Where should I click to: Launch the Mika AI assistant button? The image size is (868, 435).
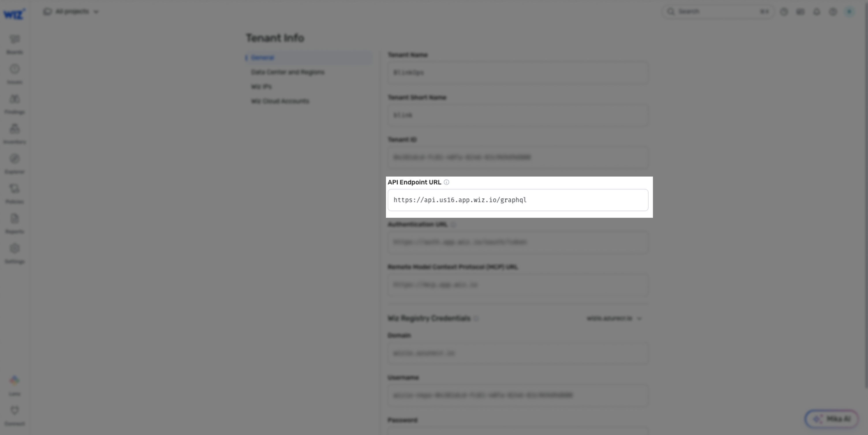tap(832, 419)
